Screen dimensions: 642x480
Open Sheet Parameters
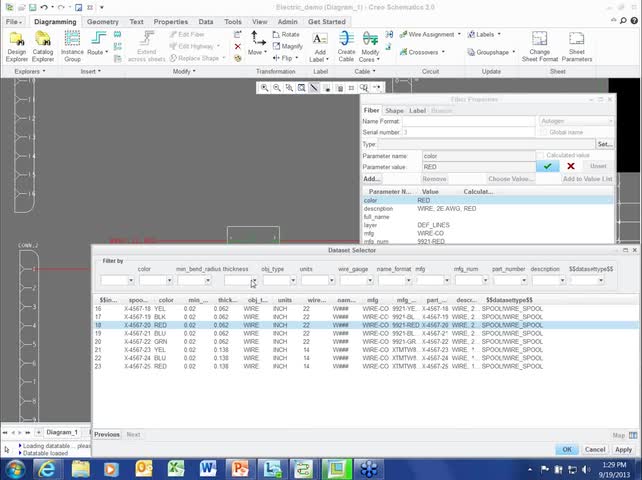pos(576,47)
